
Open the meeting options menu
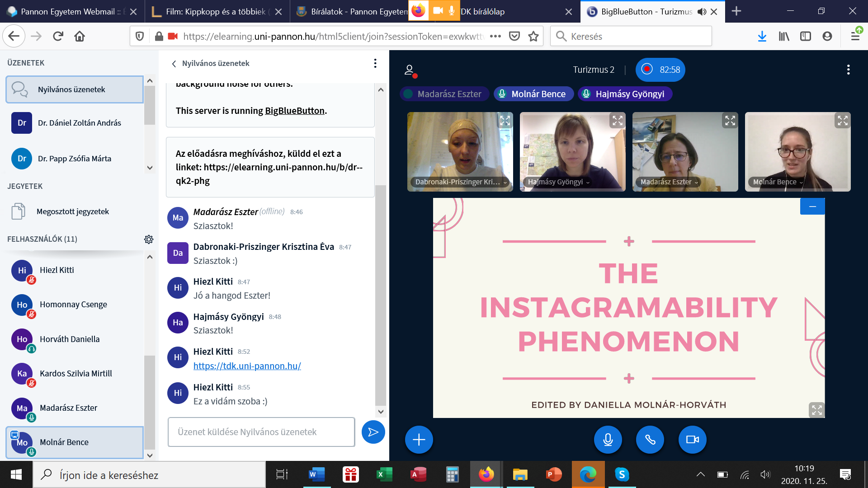(x=848, y=70)
